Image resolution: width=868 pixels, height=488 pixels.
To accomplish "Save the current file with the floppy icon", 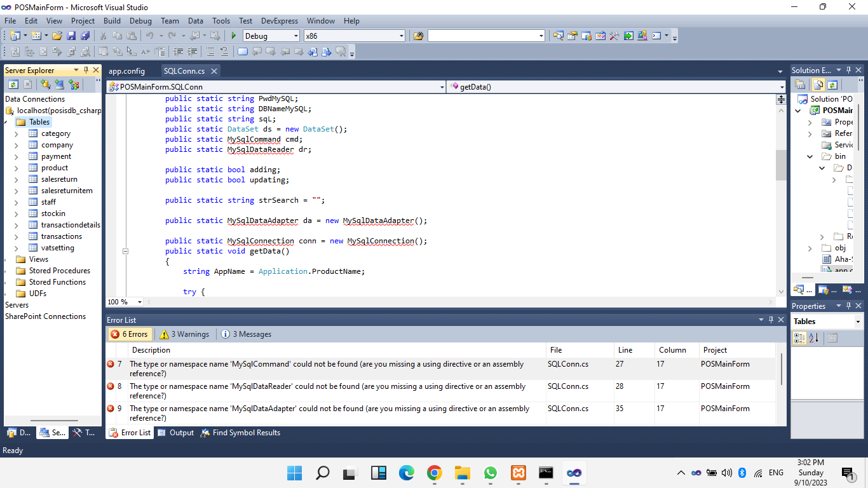I will (x=71, y=36).
